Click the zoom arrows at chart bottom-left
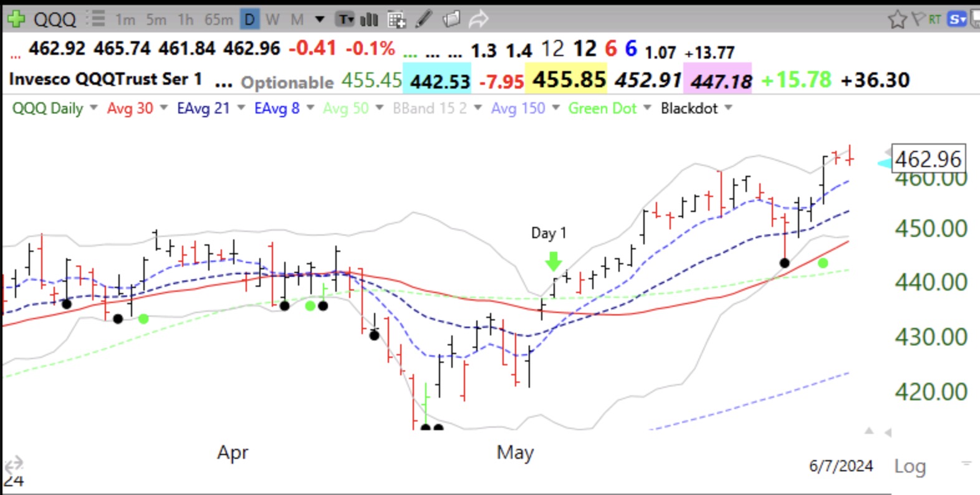This screenshot has height=495, width=980. point(14,464)
